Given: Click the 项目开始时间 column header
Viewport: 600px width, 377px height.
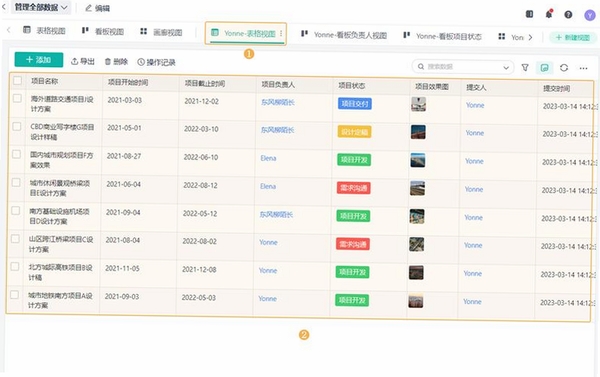Looking at the screenshot, I should [x=128, y=82].
